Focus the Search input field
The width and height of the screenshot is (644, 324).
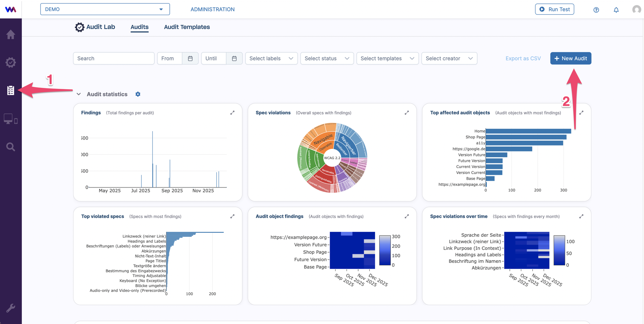tap(114, 58)
